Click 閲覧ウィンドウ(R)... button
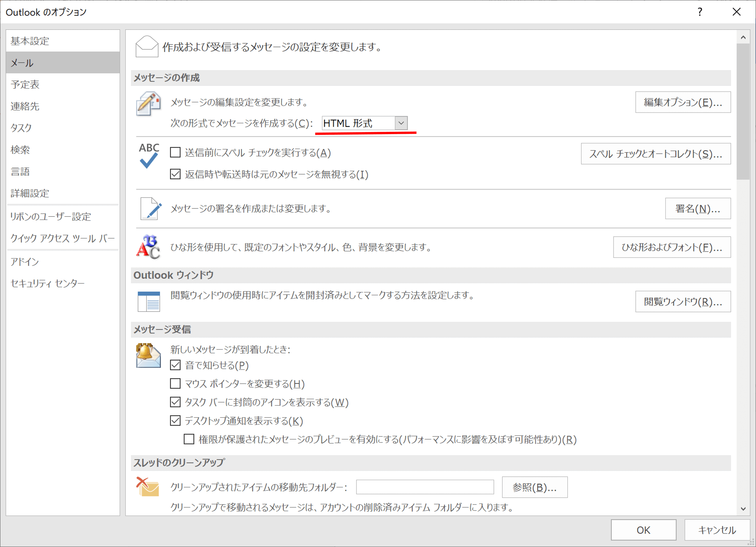 (x=683, y=302)
